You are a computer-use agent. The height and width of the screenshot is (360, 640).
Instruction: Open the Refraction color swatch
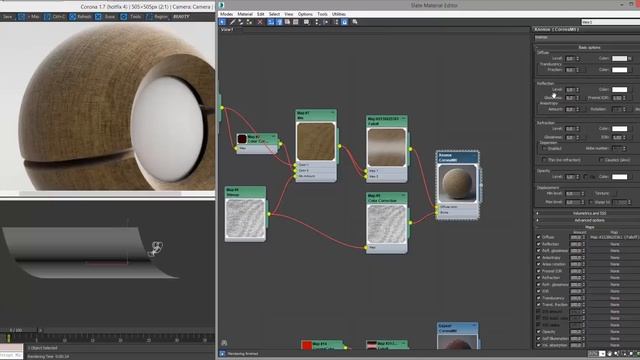pyautogui.click(x=619, y=129)
